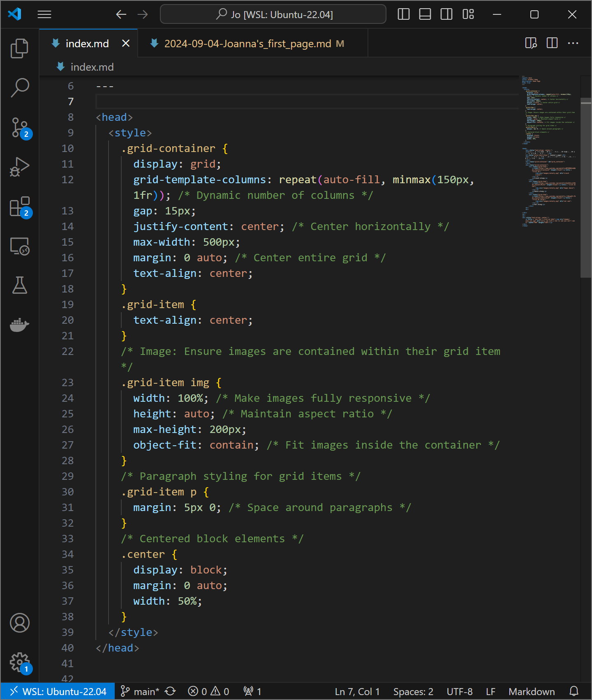Open the hamburger application menu

pyautogui.click(x=44, y=14)
